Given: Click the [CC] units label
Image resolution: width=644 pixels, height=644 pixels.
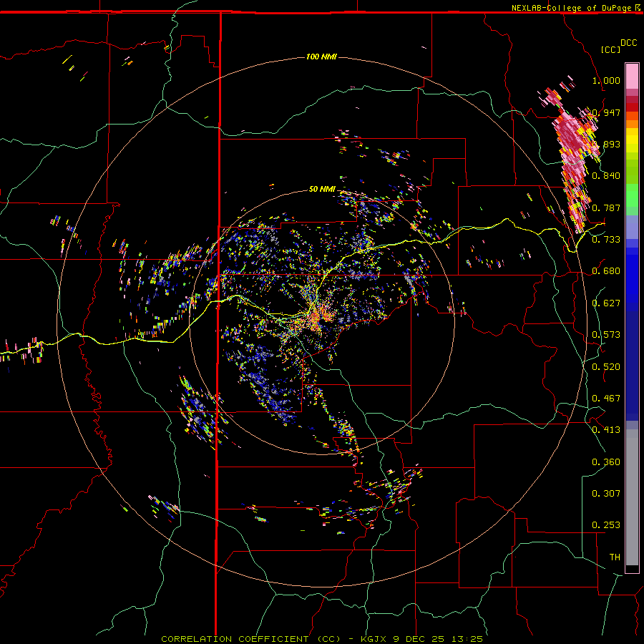Looking at the screenshot, I should (x=610, y=49).
